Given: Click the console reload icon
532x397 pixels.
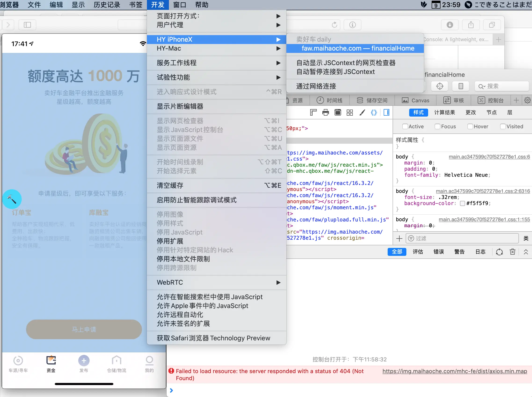Looking at the screenshot, I should point(499,252).
